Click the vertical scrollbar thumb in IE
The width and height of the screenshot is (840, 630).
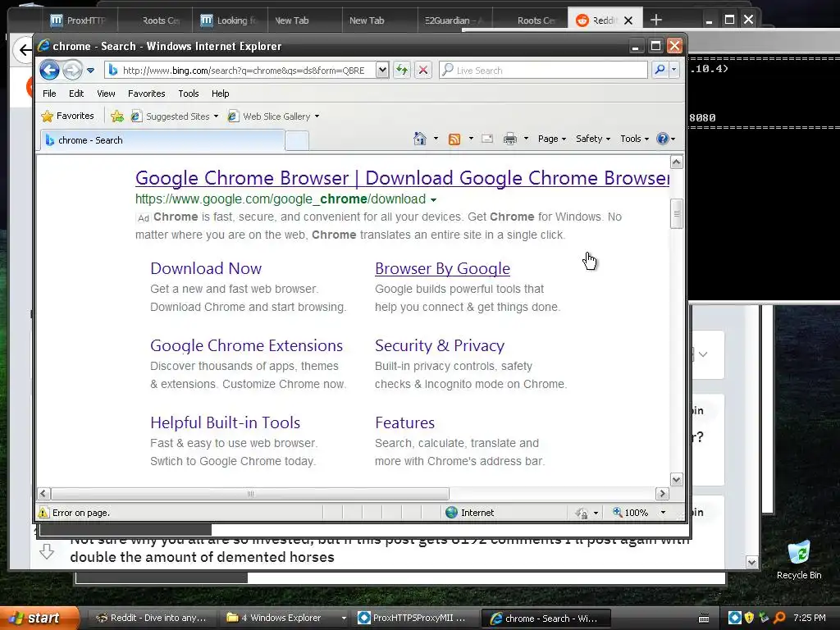(677, 213)
